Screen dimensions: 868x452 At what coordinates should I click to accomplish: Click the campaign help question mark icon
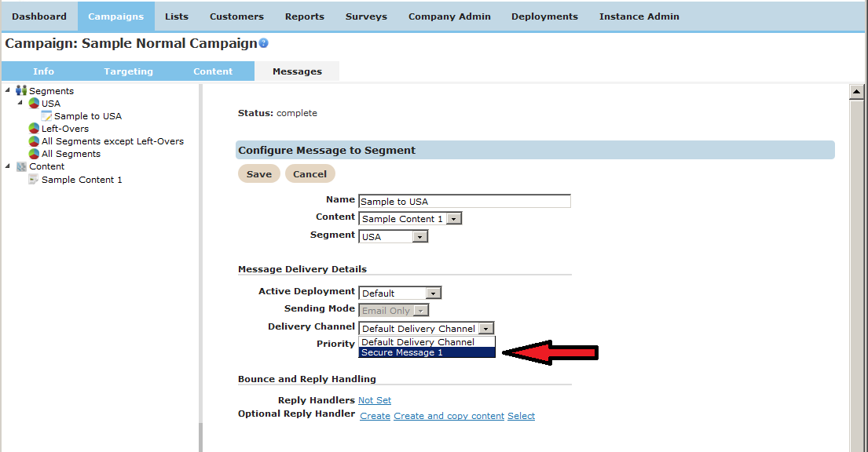264,44
